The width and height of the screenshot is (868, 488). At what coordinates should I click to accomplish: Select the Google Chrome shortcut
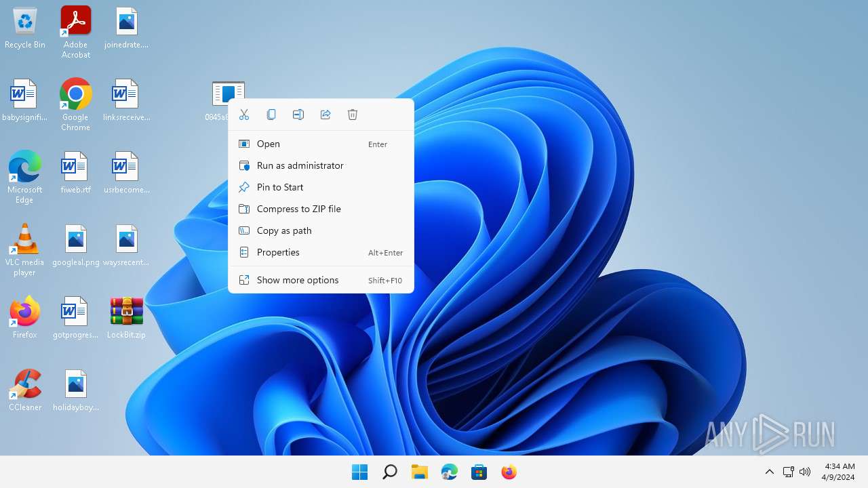coord(76,105)
